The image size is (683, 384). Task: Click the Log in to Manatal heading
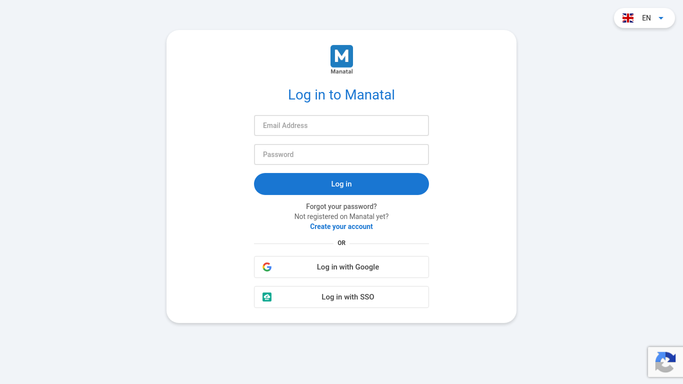point(342,95)
